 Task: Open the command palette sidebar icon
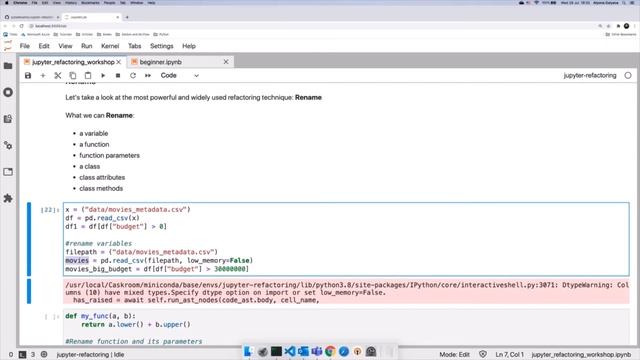click(x=8, y=119)
